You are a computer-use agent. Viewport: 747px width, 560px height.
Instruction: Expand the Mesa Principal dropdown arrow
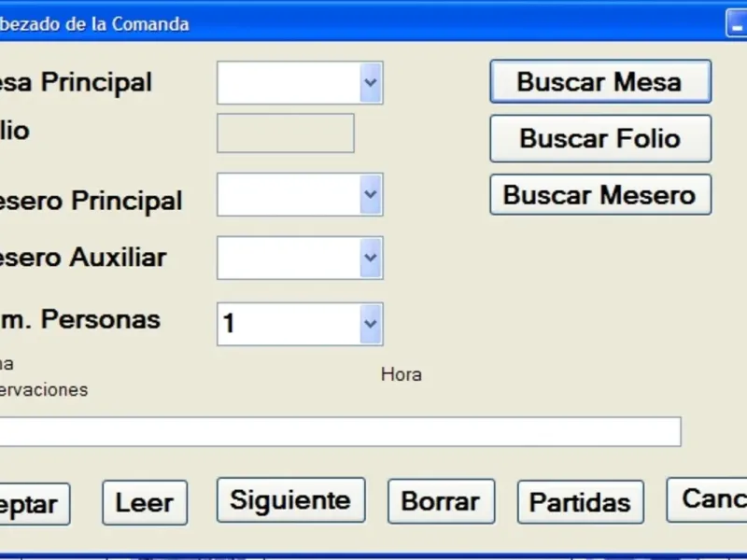tap(371, 83)
